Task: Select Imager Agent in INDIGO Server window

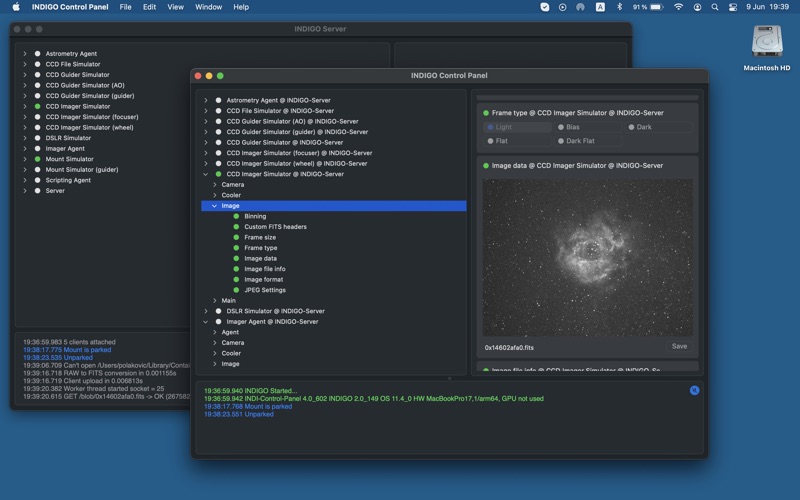Action: (65, 148)
